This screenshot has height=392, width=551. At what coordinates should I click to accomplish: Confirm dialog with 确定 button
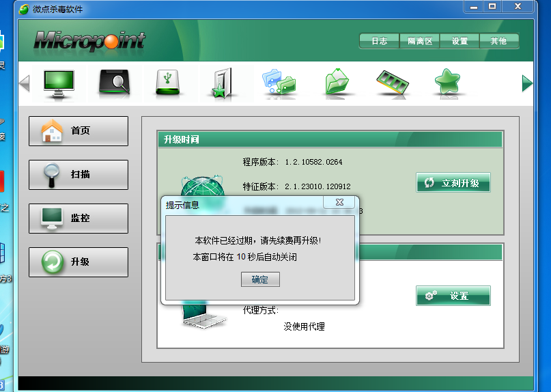(260, 279)
